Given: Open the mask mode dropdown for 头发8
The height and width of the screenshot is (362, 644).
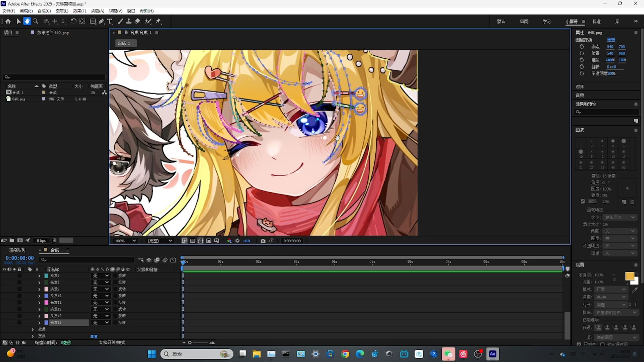Looking at the screenshot, I should [100, 282].
